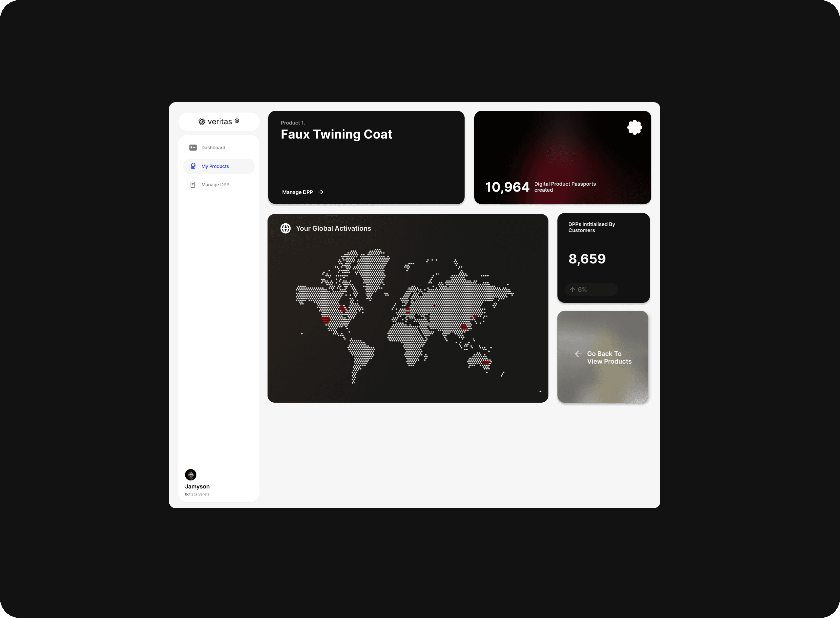840x618 pixels.
Task: Click DPPs Intitialised By Customers label
Action: click(x=592, y=227)
